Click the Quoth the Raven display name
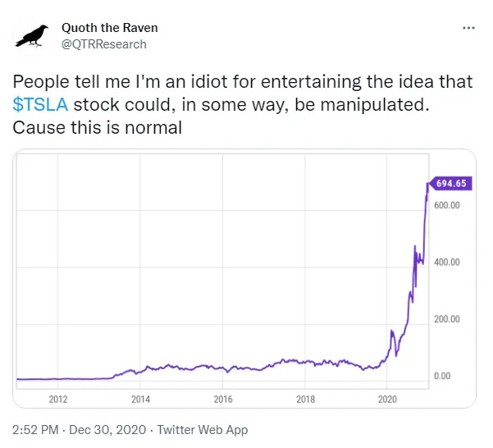This screenshot has width=493, height=448. pos(109,28)
